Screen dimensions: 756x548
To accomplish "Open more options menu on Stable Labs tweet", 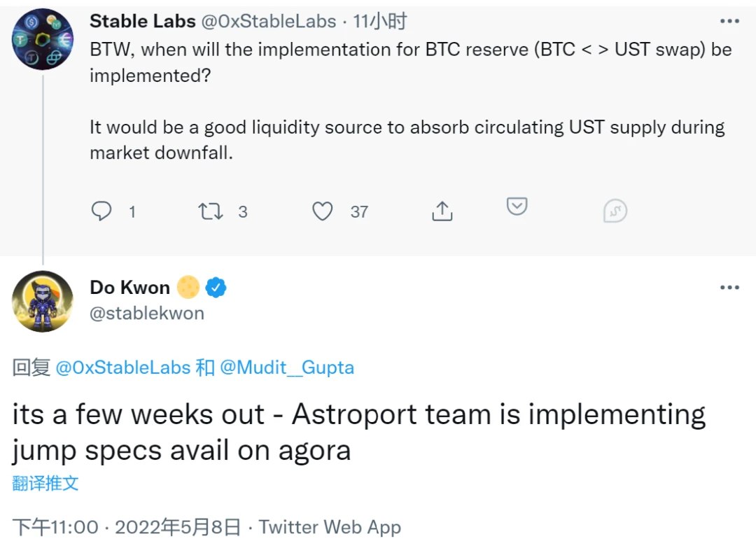I will pyautogui.click(x=729, y=22).
